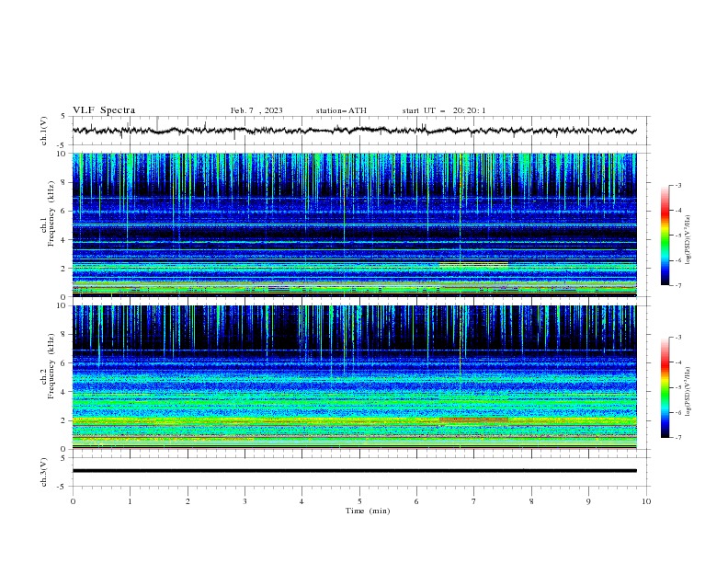This screenshot has height=563, width=728.
Task: Click the time axis tick label "7"
Action: pyautogui.click(x=473, y=501)
